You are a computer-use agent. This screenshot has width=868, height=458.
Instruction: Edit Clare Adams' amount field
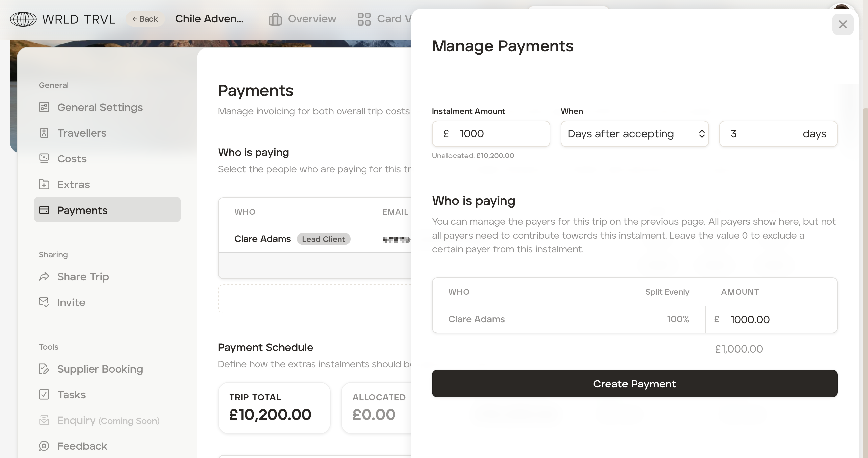[775, 319]
